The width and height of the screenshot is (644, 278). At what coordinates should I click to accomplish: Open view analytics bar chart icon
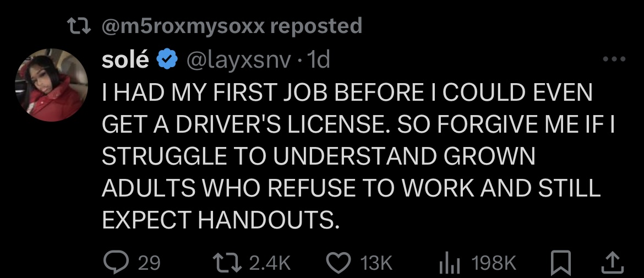click(450, 263)
